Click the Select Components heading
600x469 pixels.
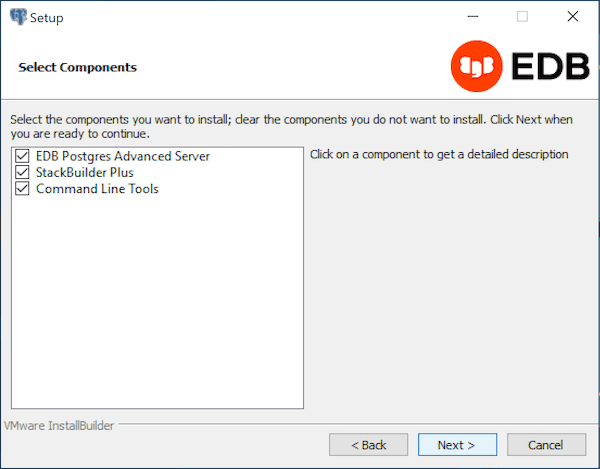(77, 67)
